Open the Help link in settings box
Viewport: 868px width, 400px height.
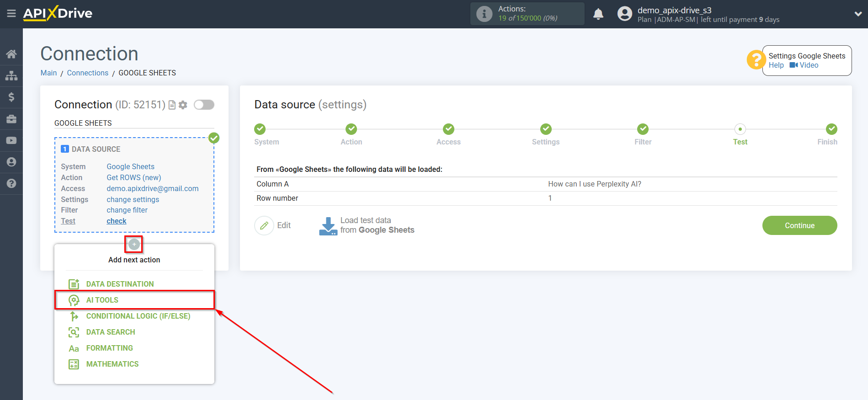pos(776,65)
